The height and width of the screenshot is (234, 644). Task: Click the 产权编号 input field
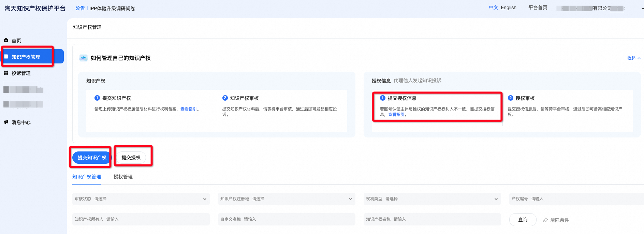pyautogui.click(x=576, y=199)
